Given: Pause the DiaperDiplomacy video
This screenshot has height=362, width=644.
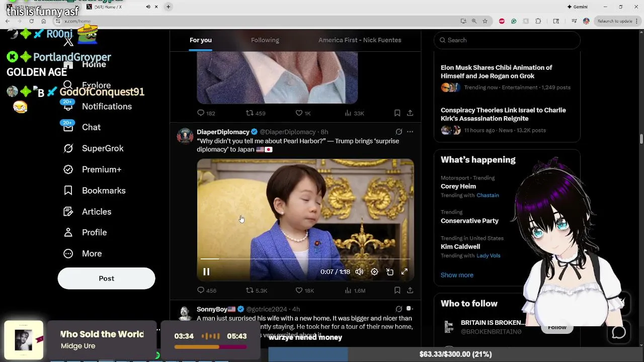Looking at the screenshot, I should coord(206,271).
